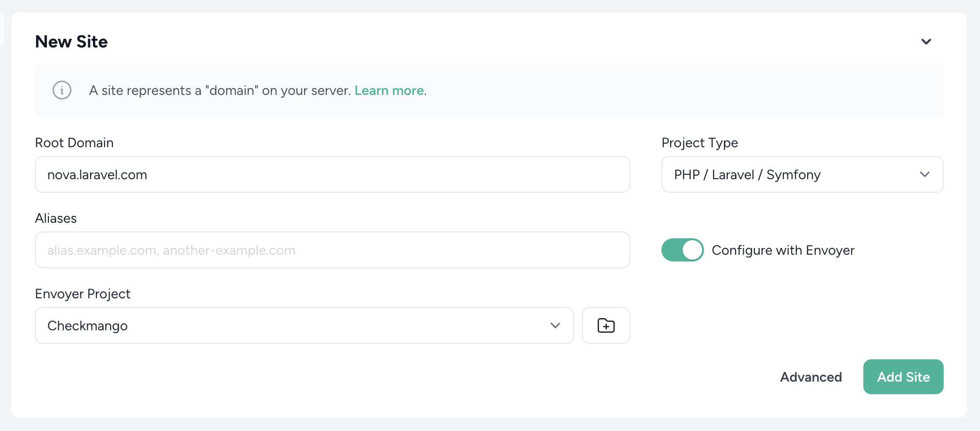Click the New Site heading
This screenshot has width=980, height=431.
[71, 42]
